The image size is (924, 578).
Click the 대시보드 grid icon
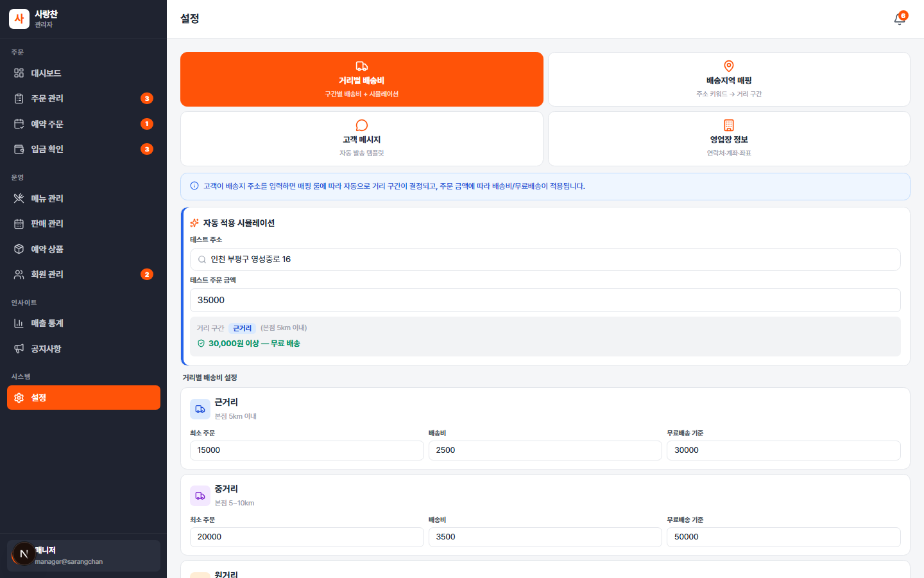(x=19, y=73)
